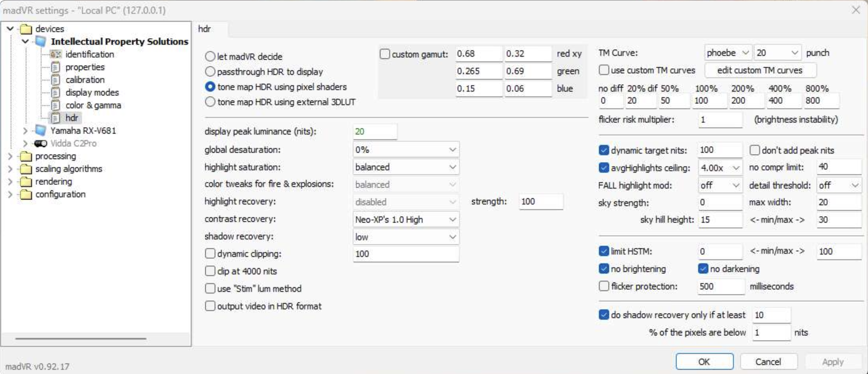The image size is (868, 374).
Task: Click the display modes page icon
Action: click(x=56, y=93)
